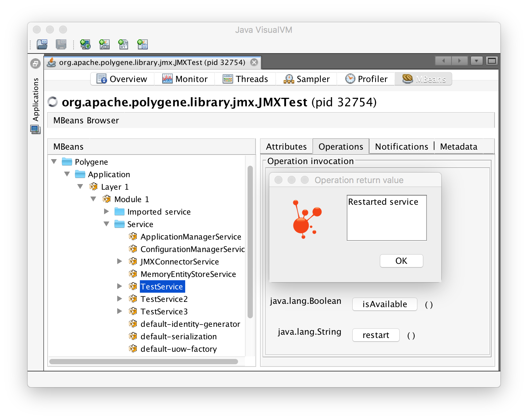Click the minimized window group icon in sidebar

click(35, 63)
